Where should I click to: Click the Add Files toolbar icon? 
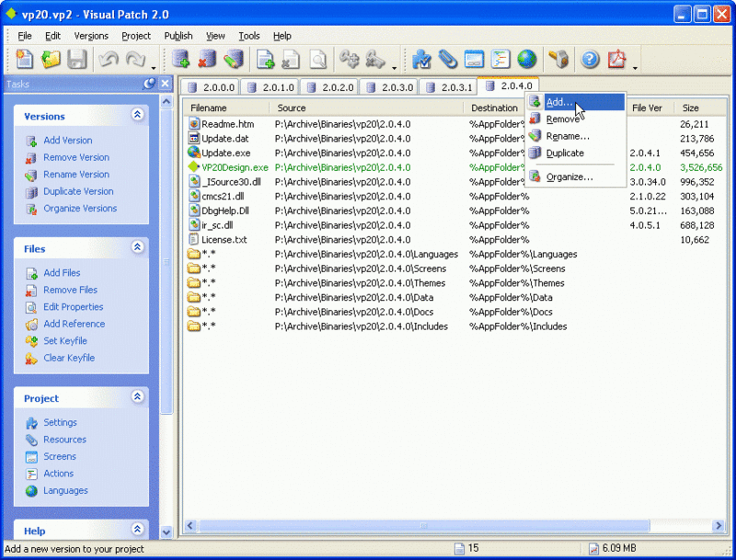(266, 60)
